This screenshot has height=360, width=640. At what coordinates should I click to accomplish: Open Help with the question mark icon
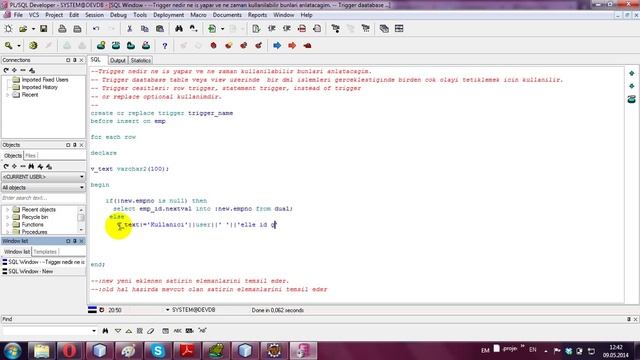164,46
